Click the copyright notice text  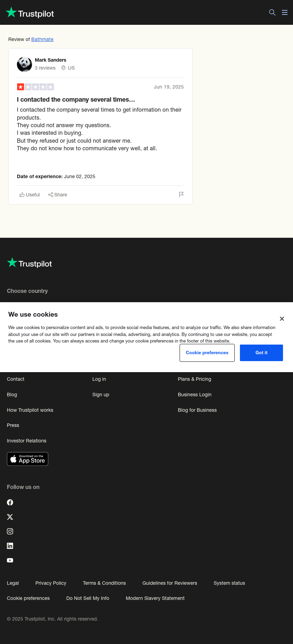(x=52, y=619)
